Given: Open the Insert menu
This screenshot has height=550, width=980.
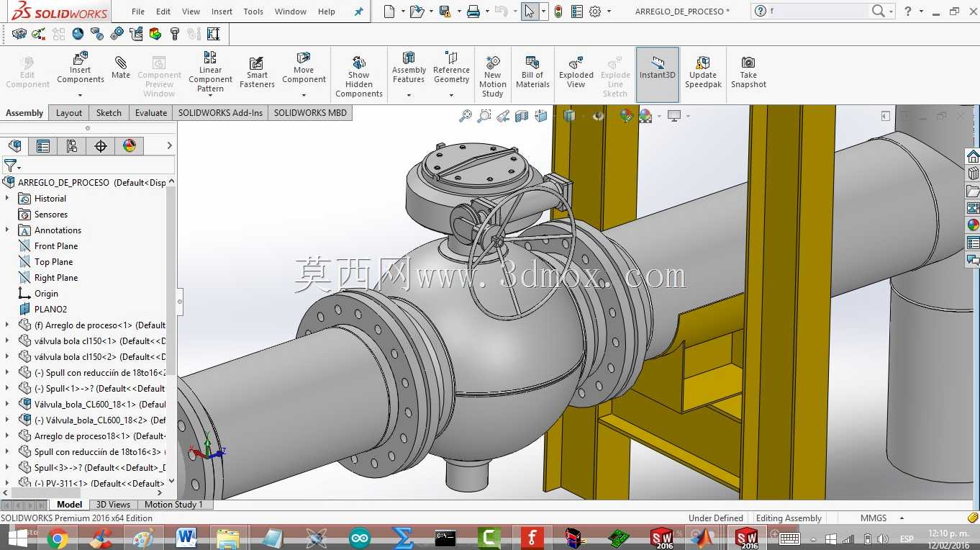Looking at the screenshot, I should 222,12.
